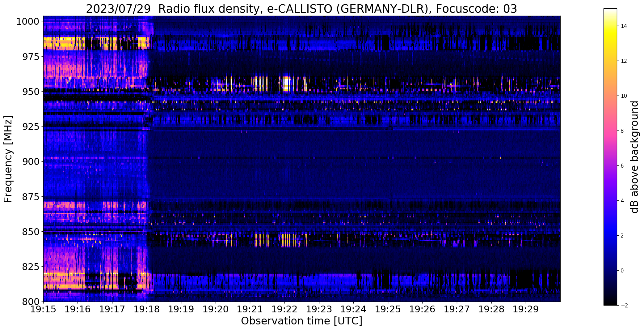Click the colorbar 0 dB tick label
Screen dimensions: 644x330
pyautogui.click(x=622, y=271)
